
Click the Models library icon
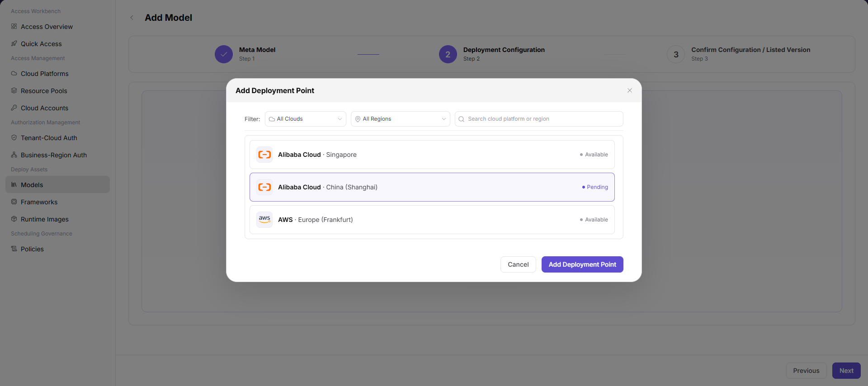(x=14, y=184)
